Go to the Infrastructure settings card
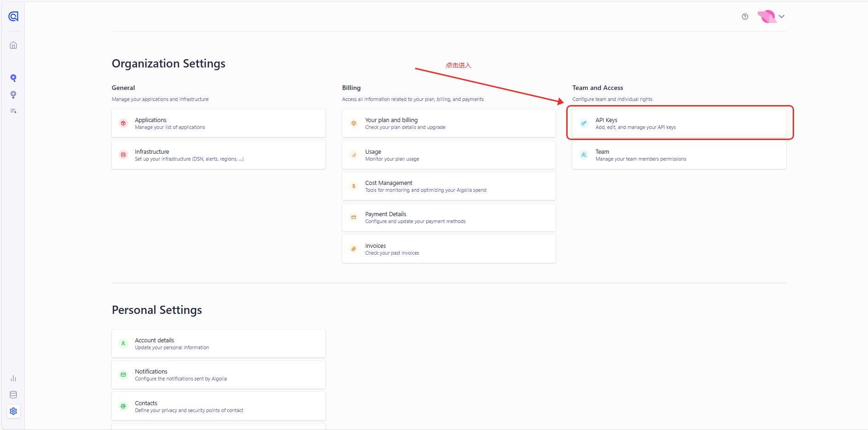The height and width of the screenshot is (430, 868). pos(218,155)
